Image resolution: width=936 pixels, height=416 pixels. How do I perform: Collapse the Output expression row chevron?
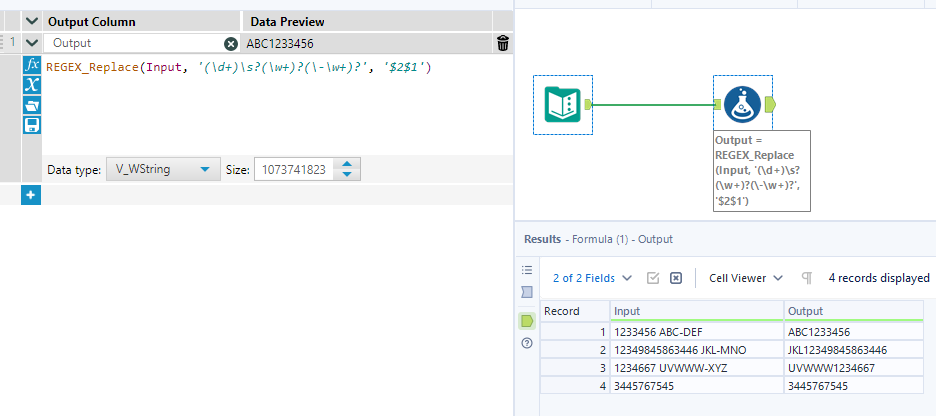point(32,43)
